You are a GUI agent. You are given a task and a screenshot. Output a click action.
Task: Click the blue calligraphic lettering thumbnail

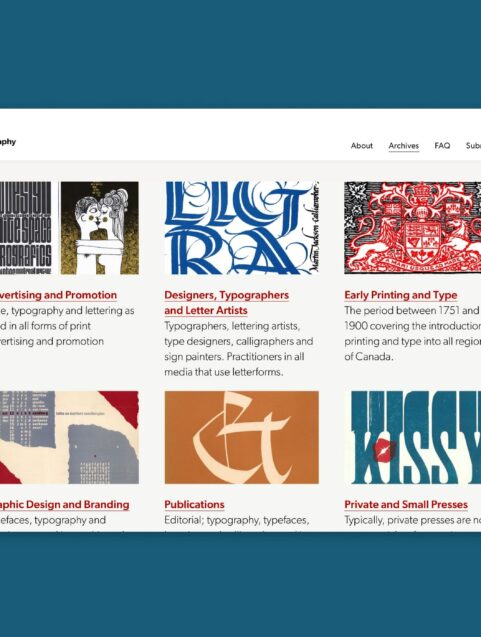pos(242,228)
